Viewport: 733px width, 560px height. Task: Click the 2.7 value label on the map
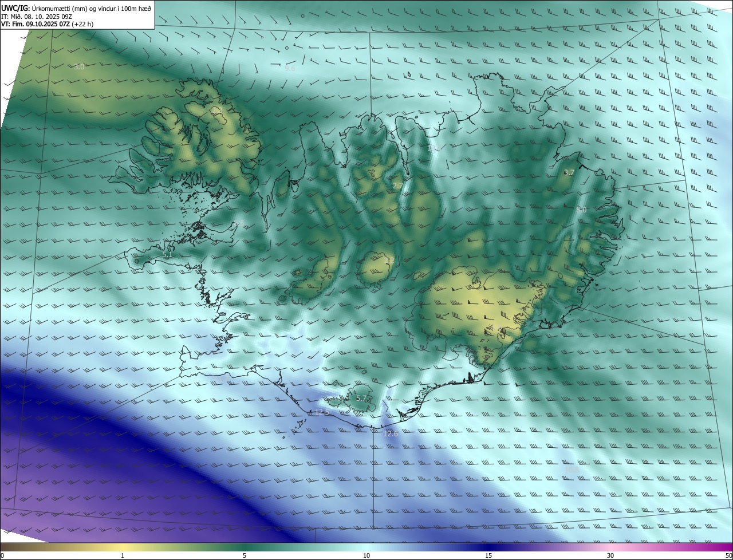(x=397, y=186)
